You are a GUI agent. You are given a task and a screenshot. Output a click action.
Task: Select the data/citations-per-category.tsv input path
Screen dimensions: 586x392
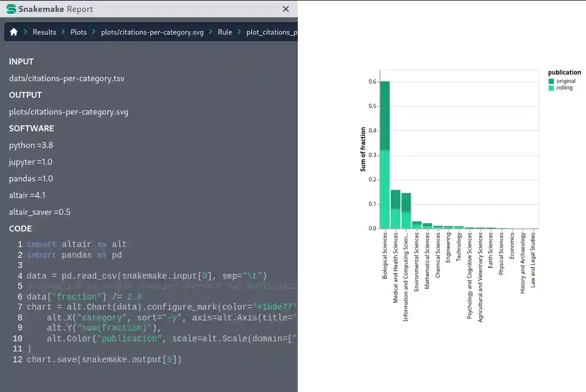(x=67, y=78)
